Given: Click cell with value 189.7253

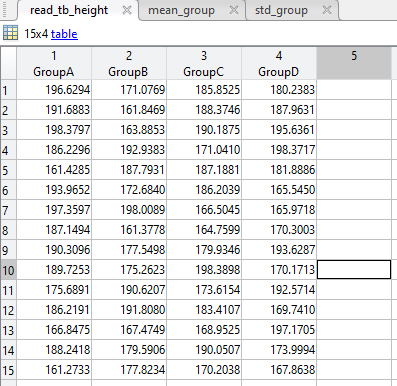Looking at the screenshot, I should click(54, 270).
